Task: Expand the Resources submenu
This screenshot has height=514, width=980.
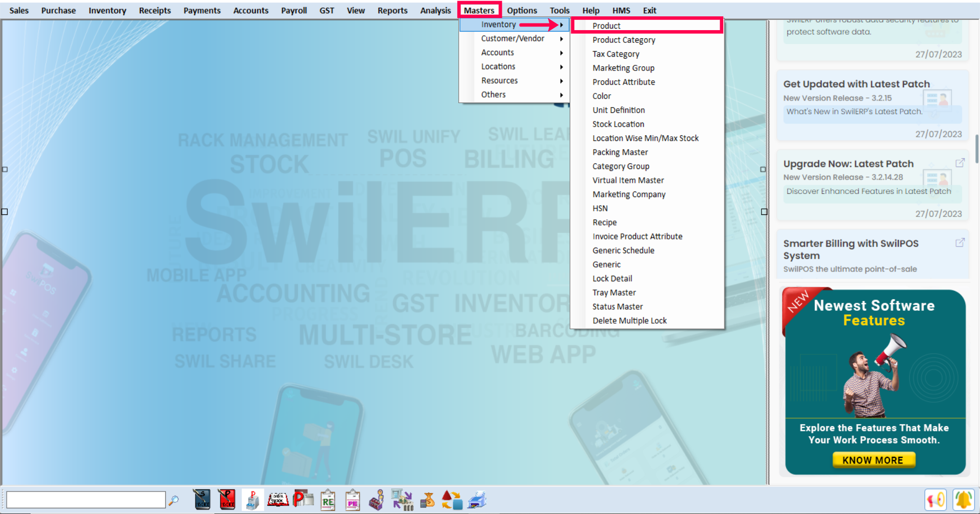Action: pos(514,81)
